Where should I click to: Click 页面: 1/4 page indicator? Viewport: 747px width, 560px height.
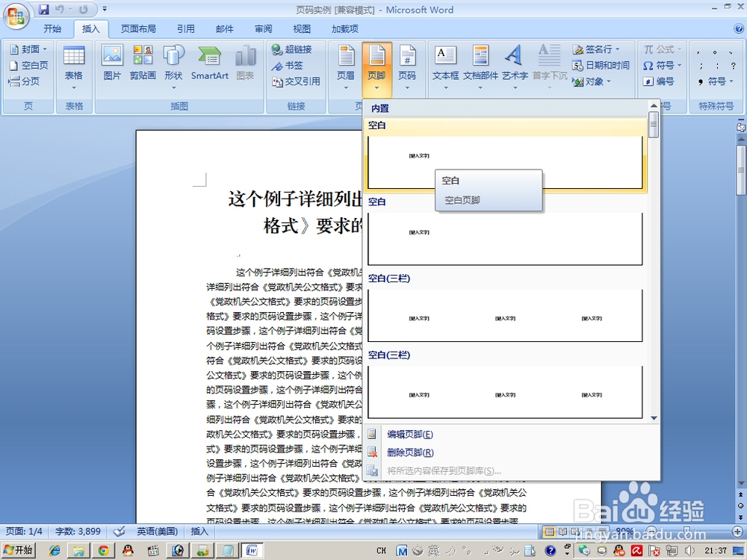tap(24, 532)
